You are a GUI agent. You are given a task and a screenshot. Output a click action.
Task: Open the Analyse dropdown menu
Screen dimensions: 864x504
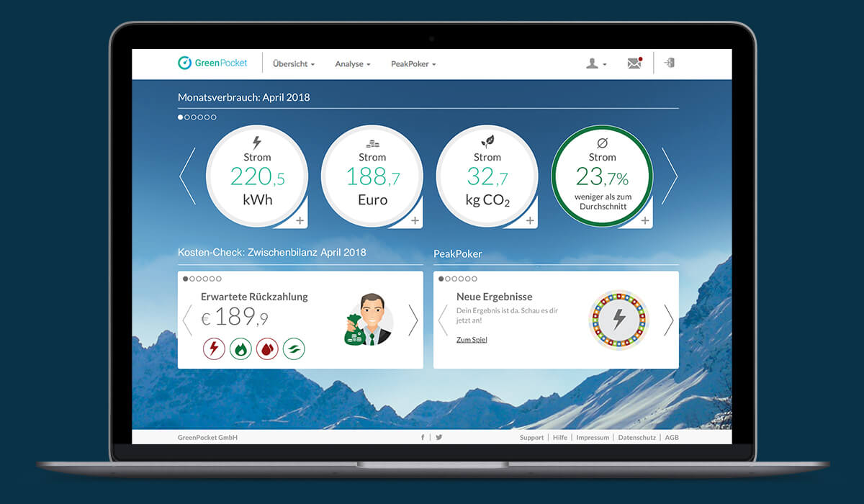(352, 64)
